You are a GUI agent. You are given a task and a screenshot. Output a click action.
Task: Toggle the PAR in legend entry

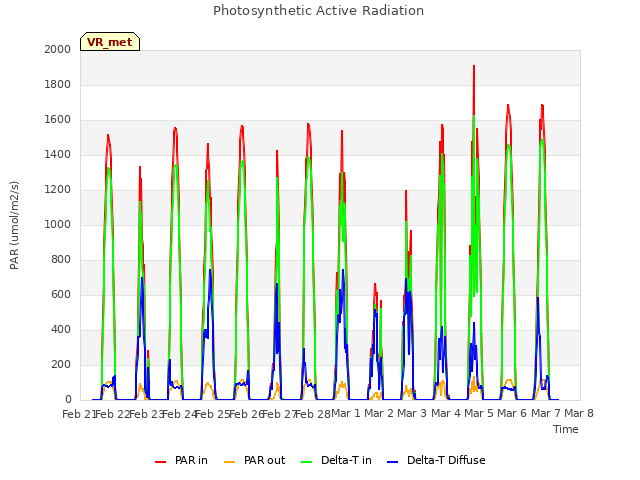[181, 460]
